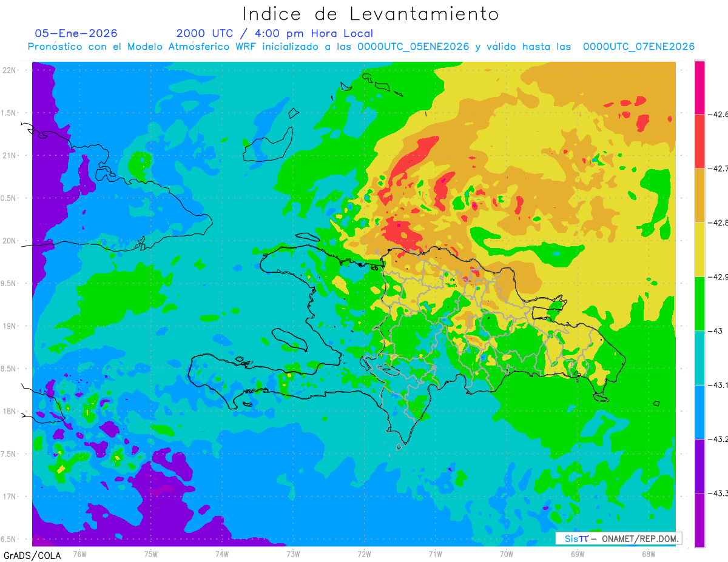Click the '7.5N' latitude label
The image size is (728, 562).
tap(9, 454)
